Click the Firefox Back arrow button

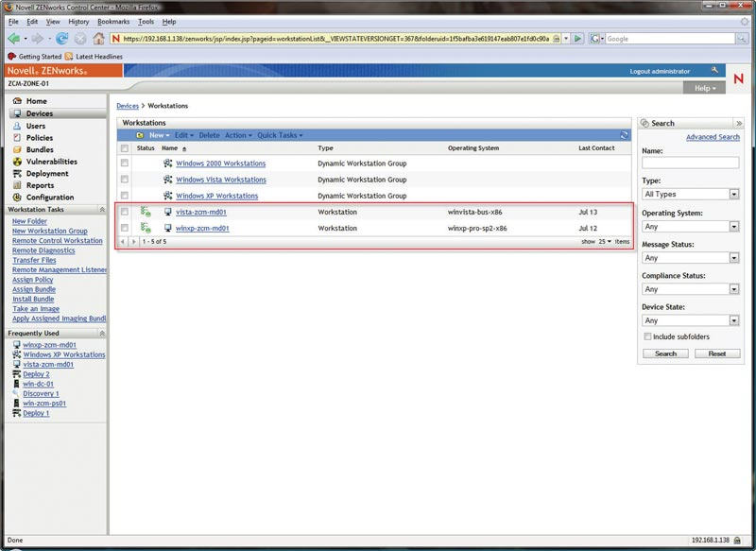click(x=13, y=39)
